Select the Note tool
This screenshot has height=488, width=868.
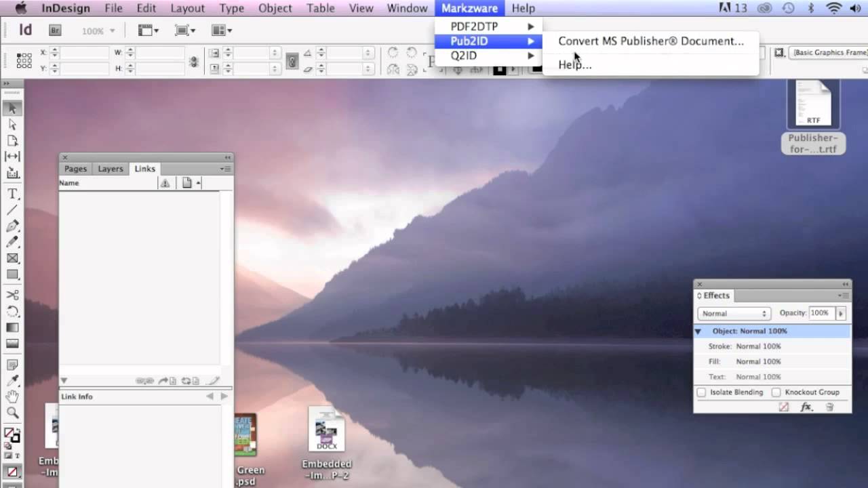click(12, 365)
